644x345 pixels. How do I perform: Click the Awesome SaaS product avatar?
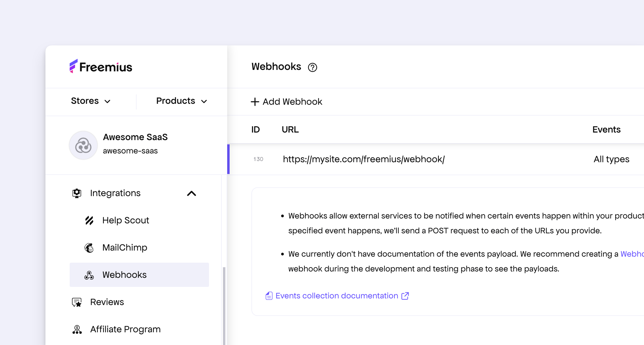click(83, 145)
